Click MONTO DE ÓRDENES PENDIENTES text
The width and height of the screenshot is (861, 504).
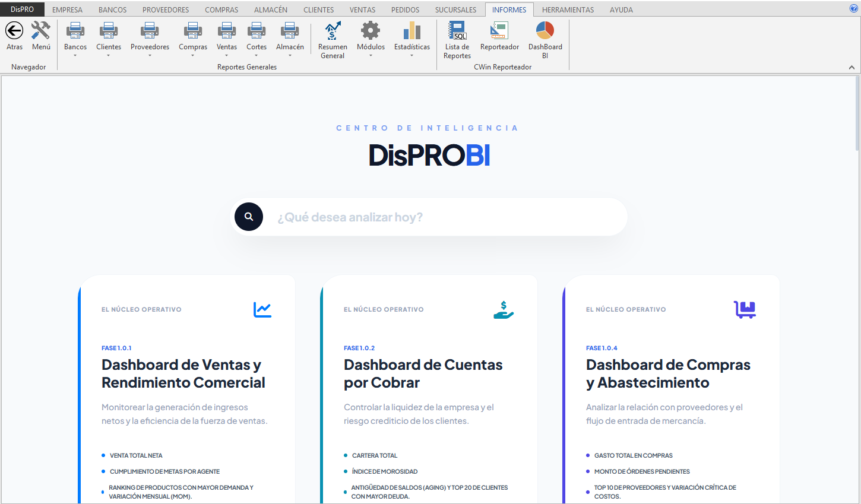(642, 471)
